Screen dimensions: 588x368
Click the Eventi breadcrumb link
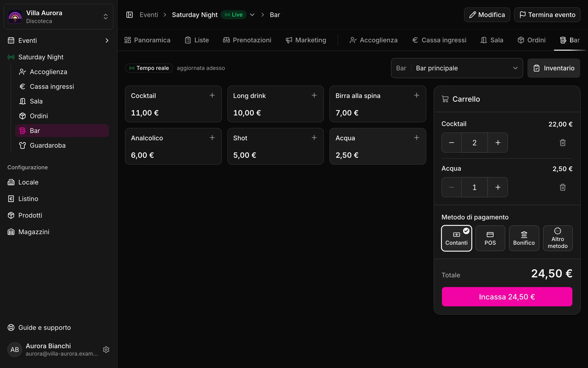click(149, 15)
